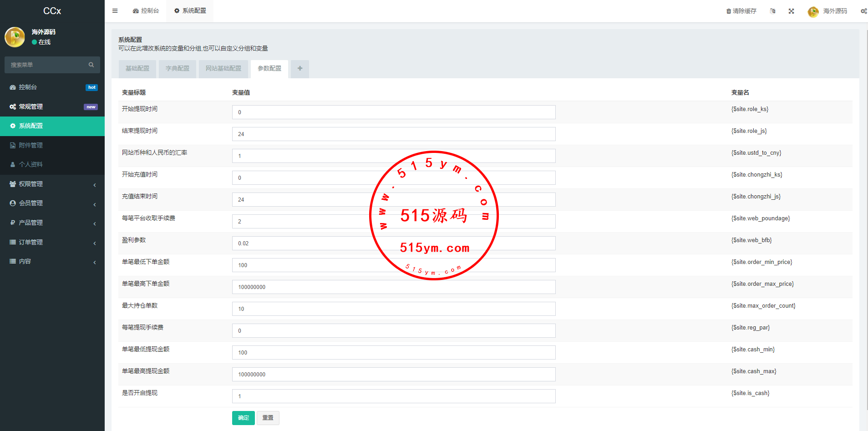This screenshot has width=868, height=431.
Task: Expand the 权限管理 sidebar menu
Action: (x=52, y=184)
